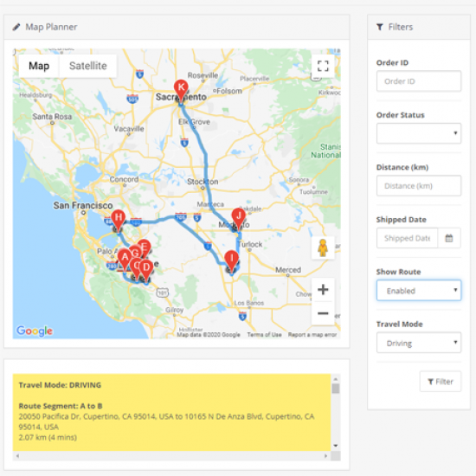Click the Street View pegman icon
This screenshot has height=476, width=476.
click(x=323, y=248)
